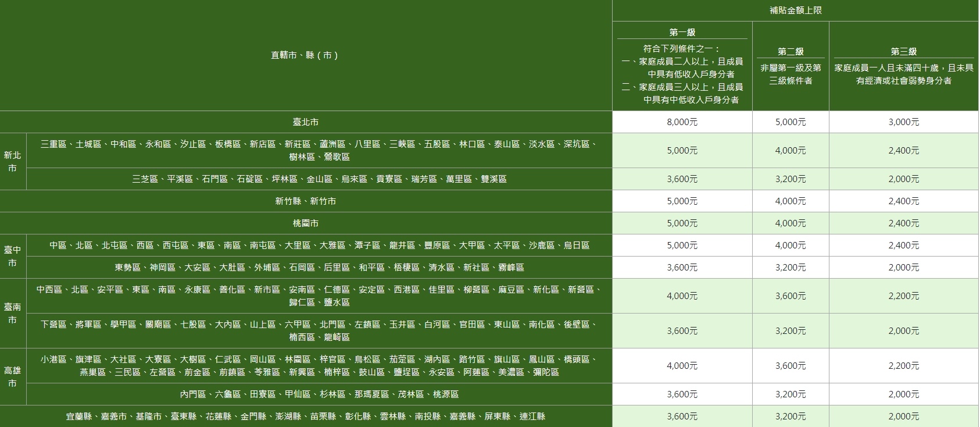Viewport: 980px width, 427px height.
Task: Select 3,200元 in the 內門區 row
Action: pyautogui.click(x=791, y=394)
